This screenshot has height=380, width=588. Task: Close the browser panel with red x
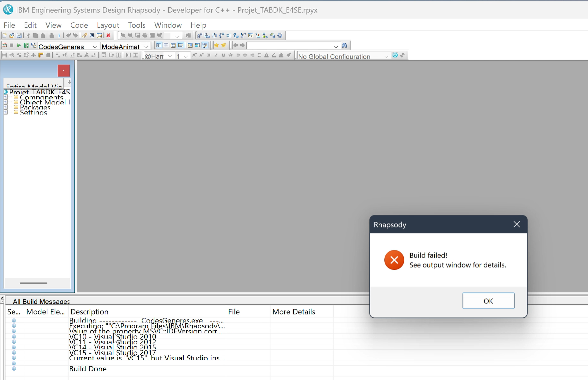[x=64, y=71]
